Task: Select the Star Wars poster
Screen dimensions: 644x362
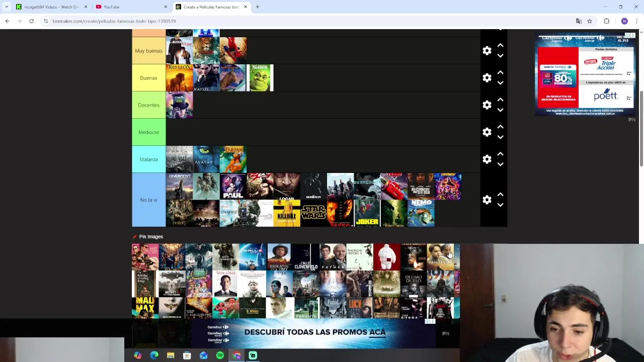Action: pos(313,214)
